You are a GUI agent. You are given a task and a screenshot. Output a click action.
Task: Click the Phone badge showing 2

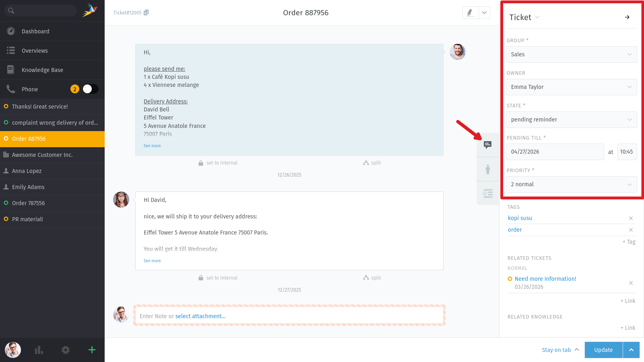74,89
